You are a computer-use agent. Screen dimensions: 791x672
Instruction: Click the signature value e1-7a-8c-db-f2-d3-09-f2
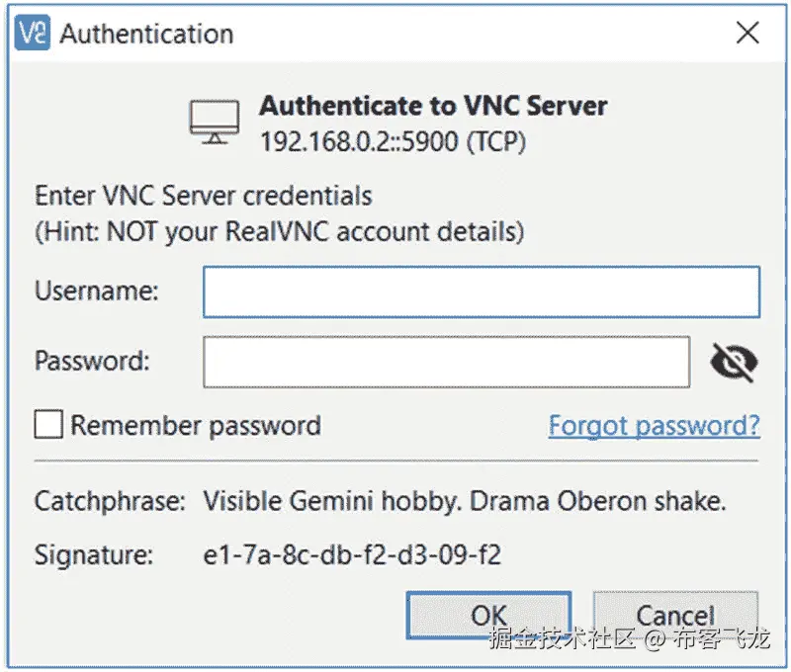point(352,555)
